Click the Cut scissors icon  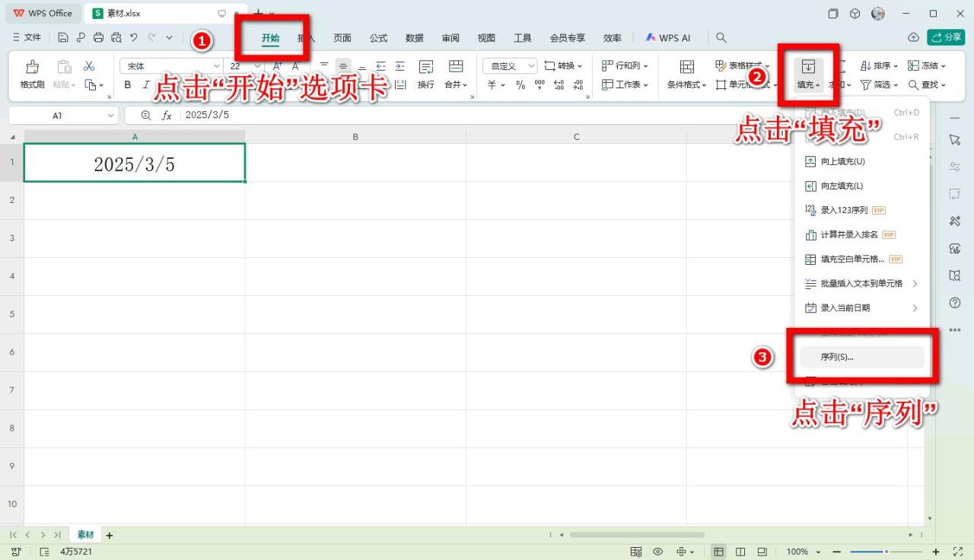89,66
